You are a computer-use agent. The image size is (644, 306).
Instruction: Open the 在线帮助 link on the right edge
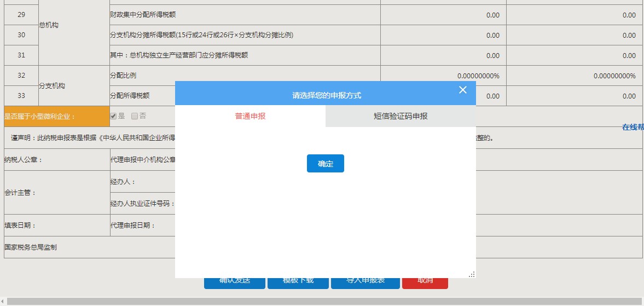click(633, 127)
